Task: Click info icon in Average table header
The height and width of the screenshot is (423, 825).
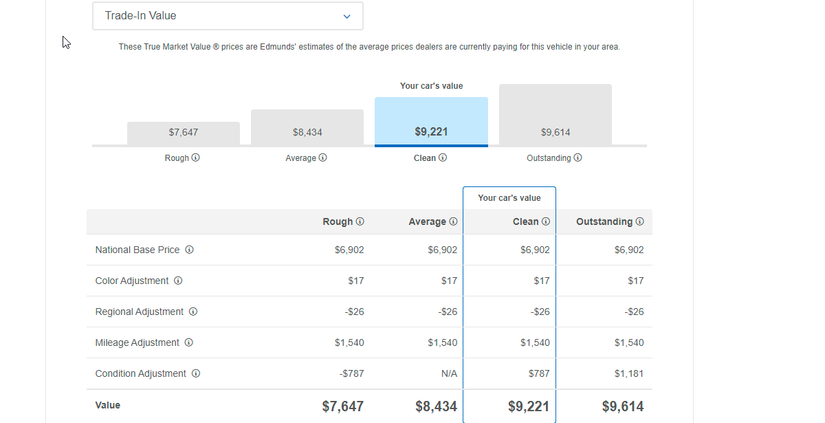Action: coord(454,221)
